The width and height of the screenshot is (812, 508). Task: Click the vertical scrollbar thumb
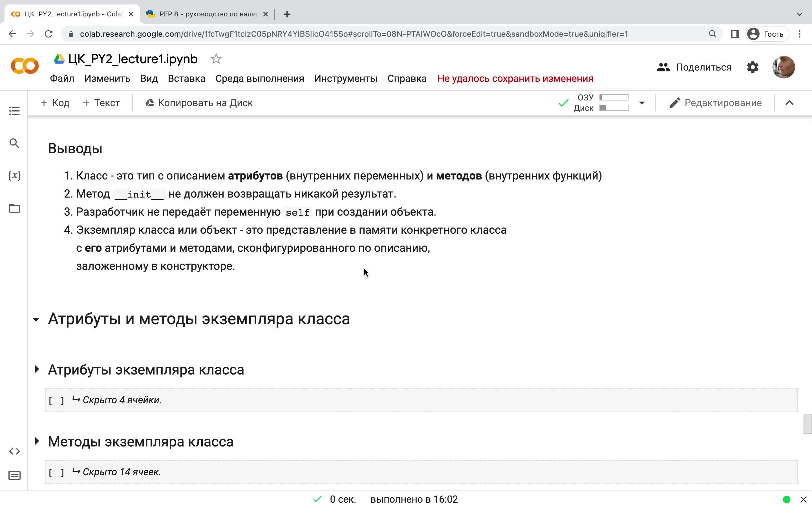(808, 424)
